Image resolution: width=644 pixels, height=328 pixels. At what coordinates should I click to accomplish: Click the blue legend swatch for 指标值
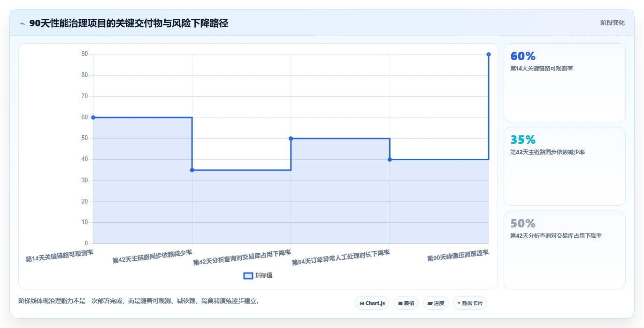[x=248, y=275]
